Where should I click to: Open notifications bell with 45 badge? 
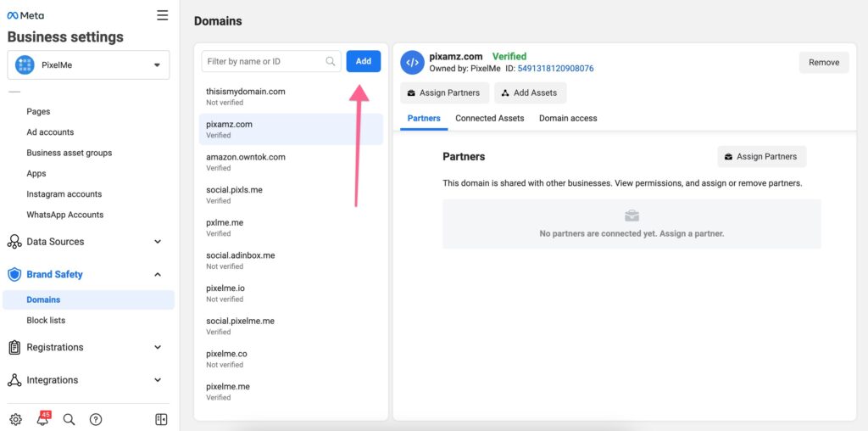point(42,419)
